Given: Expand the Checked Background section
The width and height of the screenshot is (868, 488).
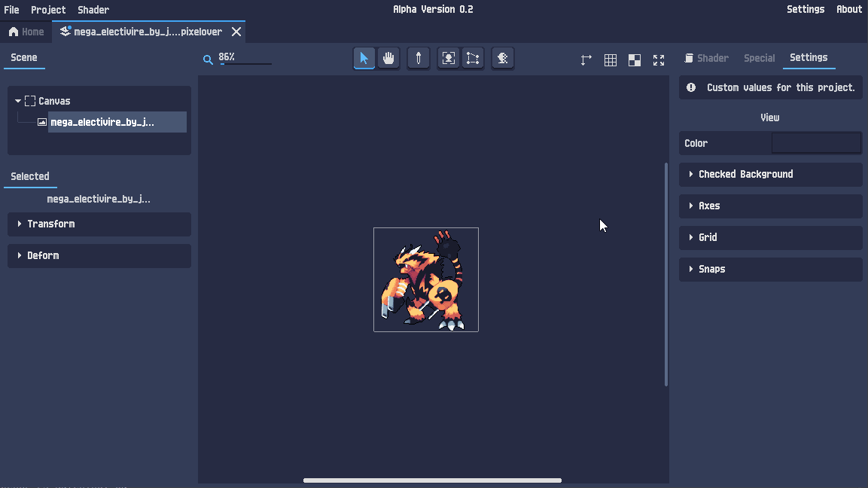Looking at the screenshot, I should (x=771, y=175).
